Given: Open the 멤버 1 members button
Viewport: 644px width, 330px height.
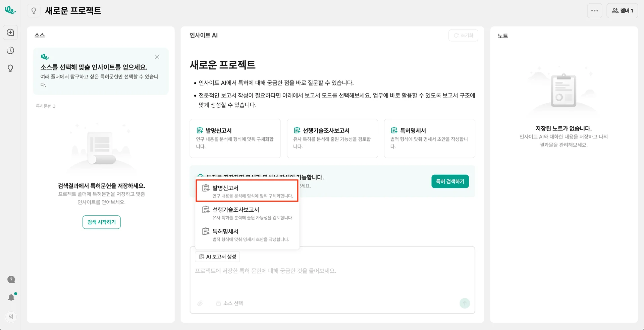Looking at the screenshot, I should [x=622, y=11].
